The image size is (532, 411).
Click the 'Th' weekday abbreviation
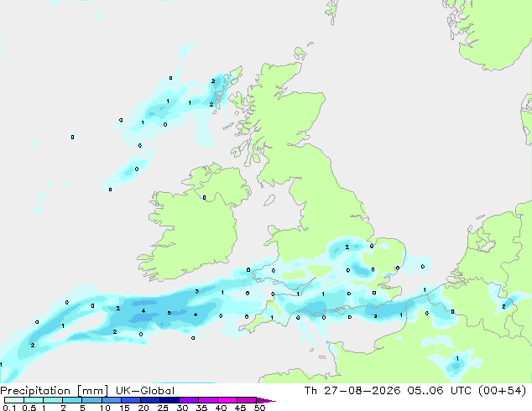click(x=310, y=391)
